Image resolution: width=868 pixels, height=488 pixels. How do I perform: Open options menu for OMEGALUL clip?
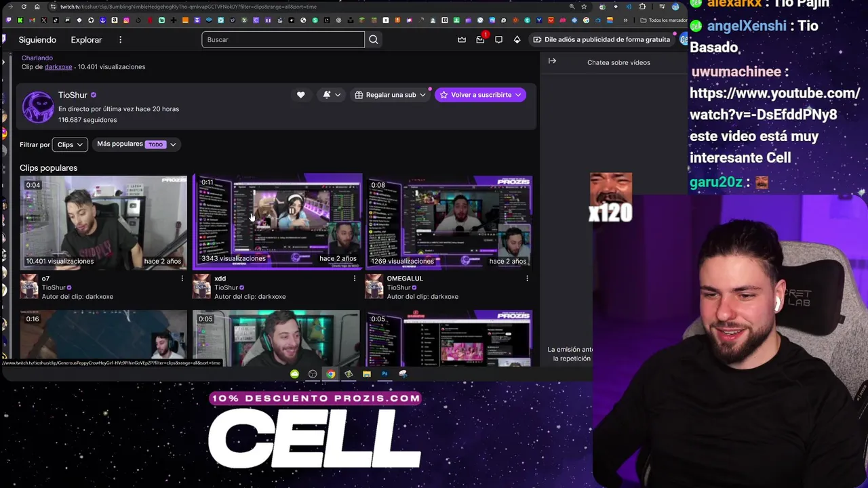[527, 278]
